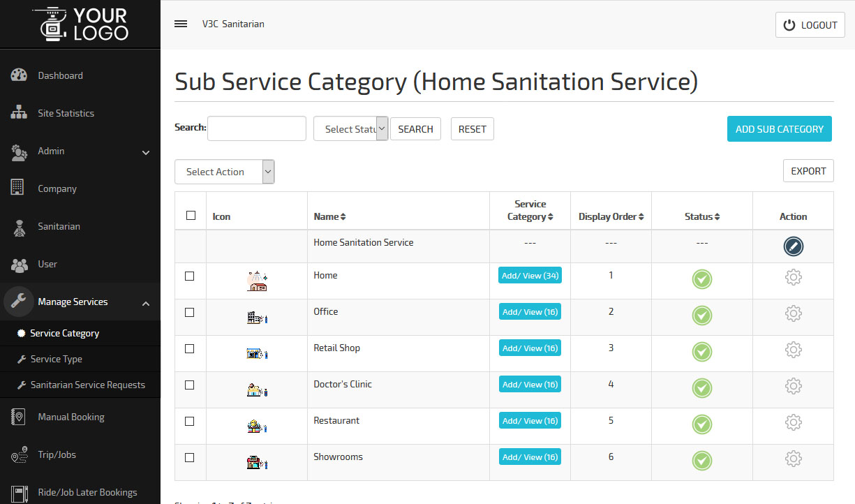Click the hamburger menu icon
The image size is (855, 504).
pos(181,24)
